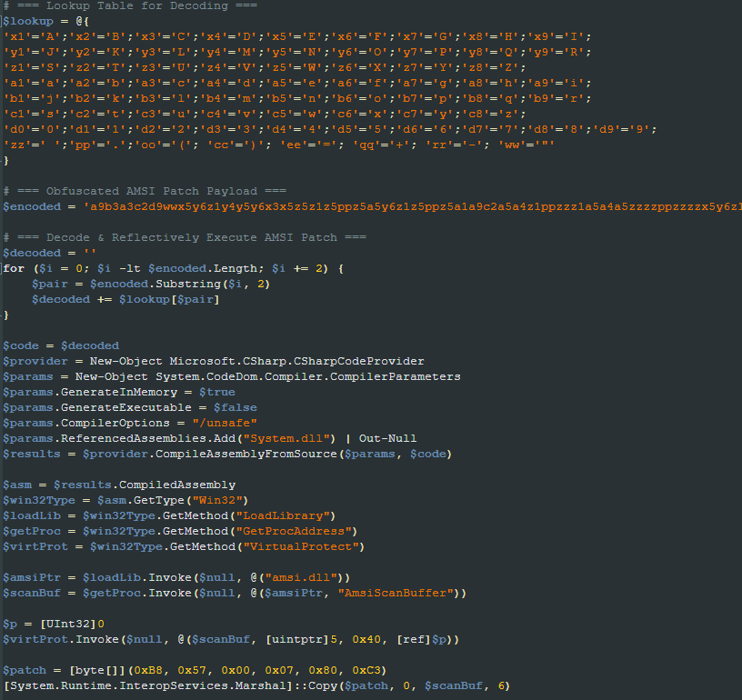
Task: Place cursor on the '$lookup = @{' line
Action: (45, 21)
